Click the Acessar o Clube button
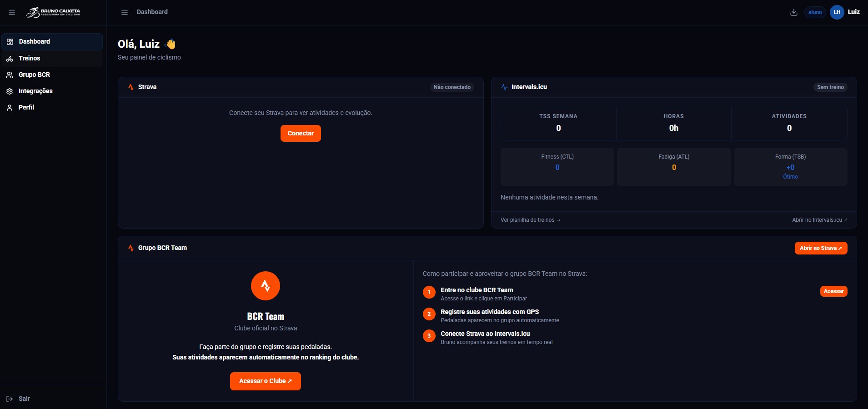The height and width of the screenshot is (409, 868). [266, 381]
